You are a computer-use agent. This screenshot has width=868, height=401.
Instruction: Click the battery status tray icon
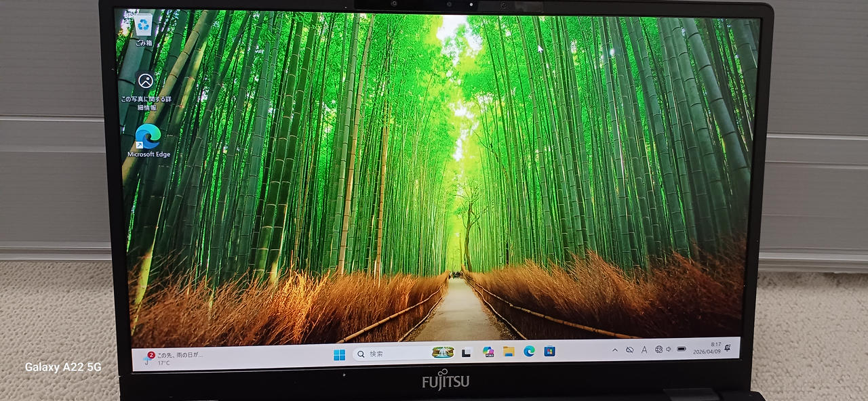coord(682,349)
